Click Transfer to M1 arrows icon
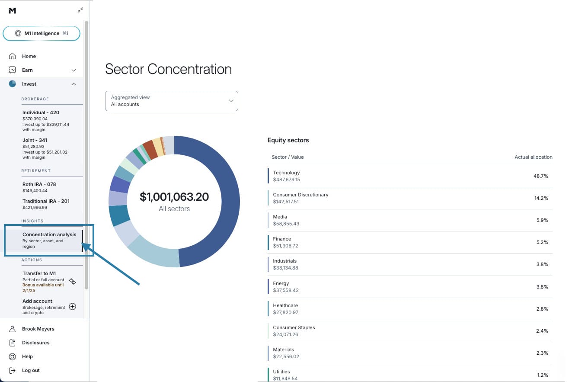588x382 pixels. click(73, 282)
